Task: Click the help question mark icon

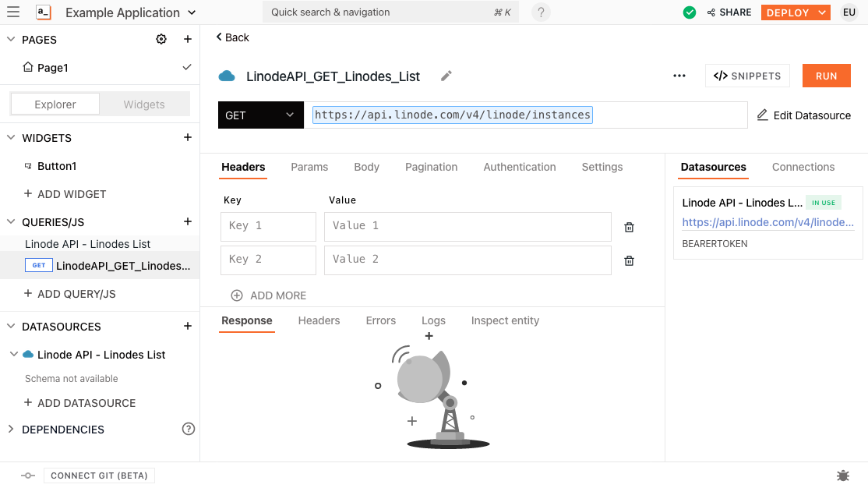Action: point(541,12)
